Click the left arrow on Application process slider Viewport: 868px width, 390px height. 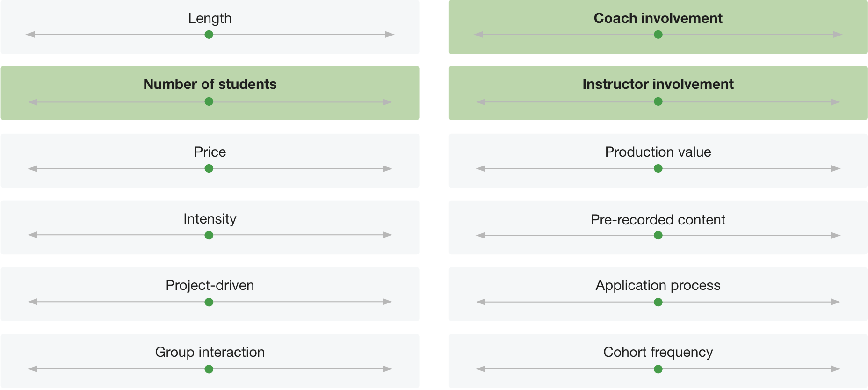pos(481,302)
